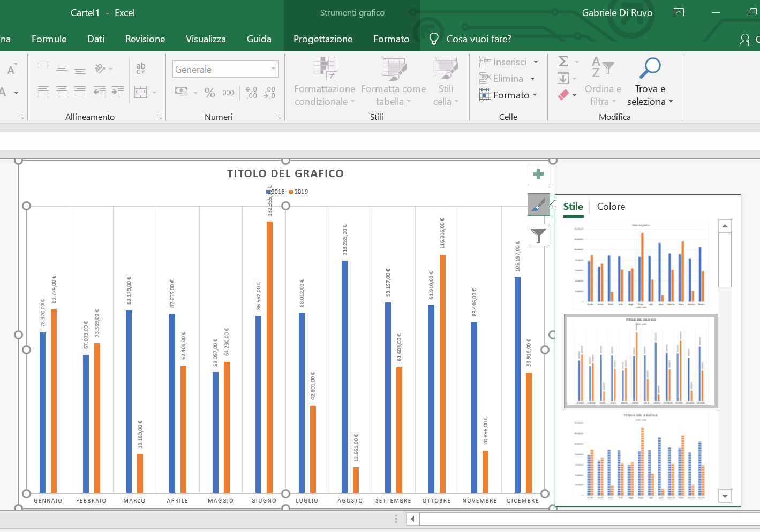Click the decrease decimal icon
The image size is (760, 532).
pos(269,93)
